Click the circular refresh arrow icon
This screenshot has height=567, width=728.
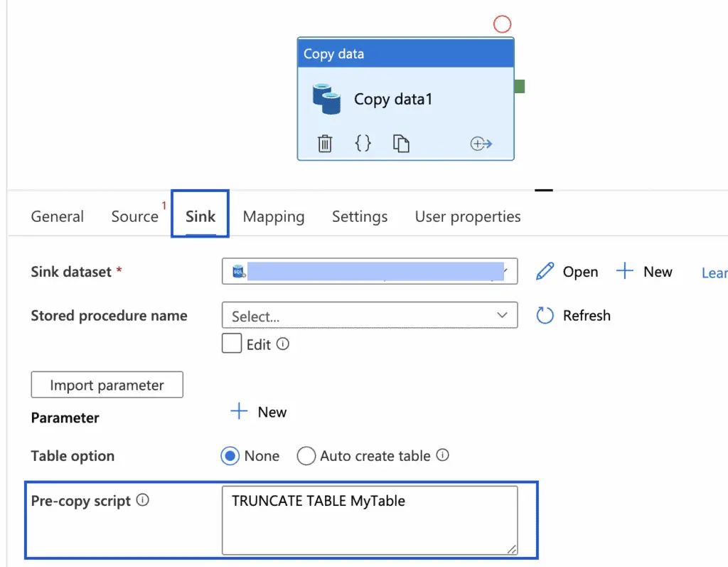pos(545,316)
